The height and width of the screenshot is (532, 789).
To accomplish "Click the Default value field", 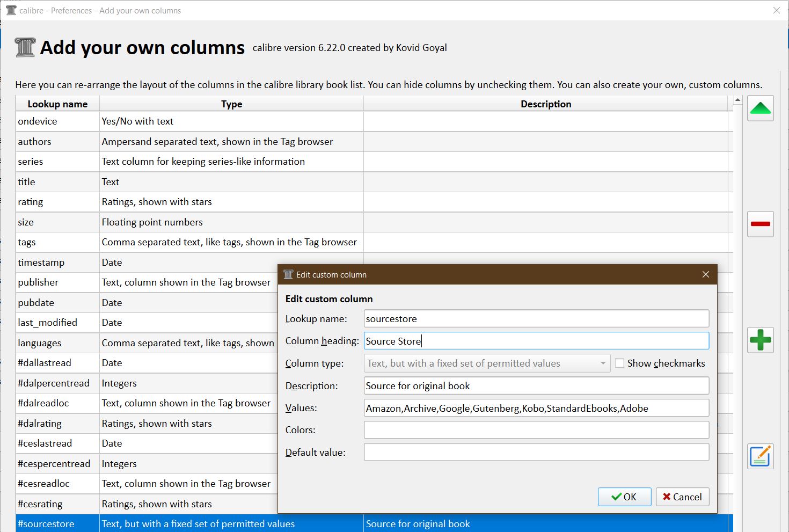I will click(536, 452).
